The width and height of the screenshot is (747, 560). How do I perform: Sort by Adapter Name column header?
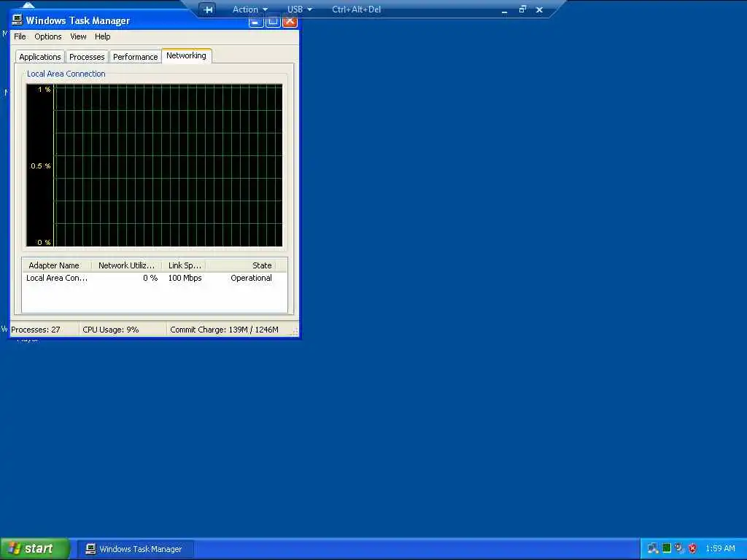(57, 265)
